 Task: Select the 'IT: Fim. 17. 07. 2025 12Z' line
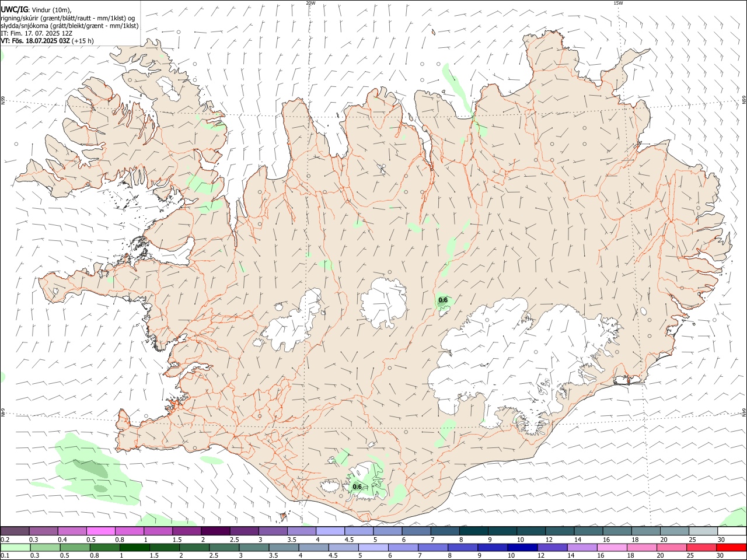(37, 33)
